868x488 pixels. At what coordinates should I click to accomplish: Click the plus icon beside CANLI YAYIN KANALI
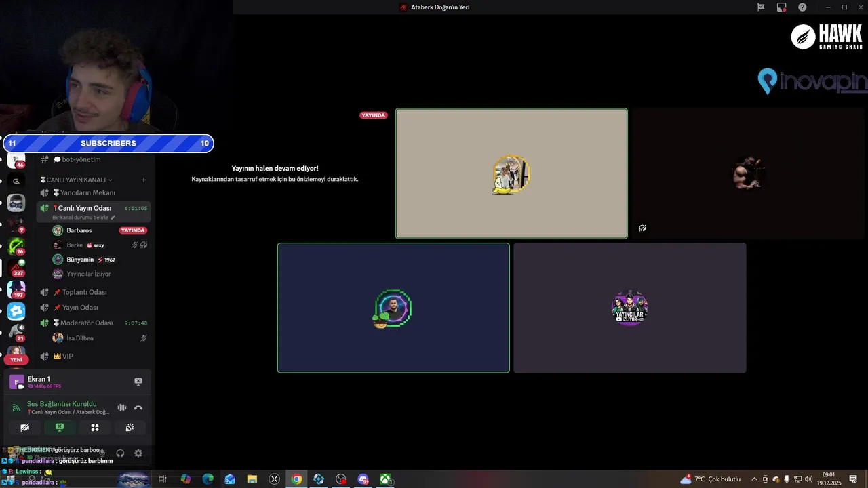coord(144,180)
